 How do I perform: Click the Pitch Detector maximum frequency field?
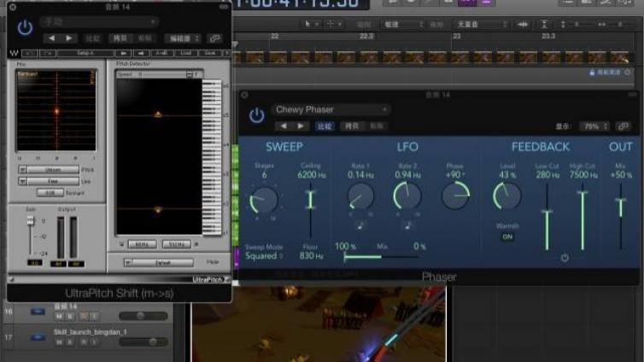pyautogui.click(x=177, y=244)
